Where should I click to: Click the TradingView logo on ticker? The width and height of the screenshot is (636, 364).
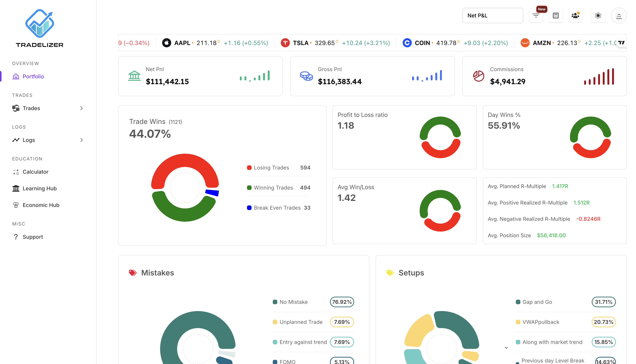tap(621, 43)
